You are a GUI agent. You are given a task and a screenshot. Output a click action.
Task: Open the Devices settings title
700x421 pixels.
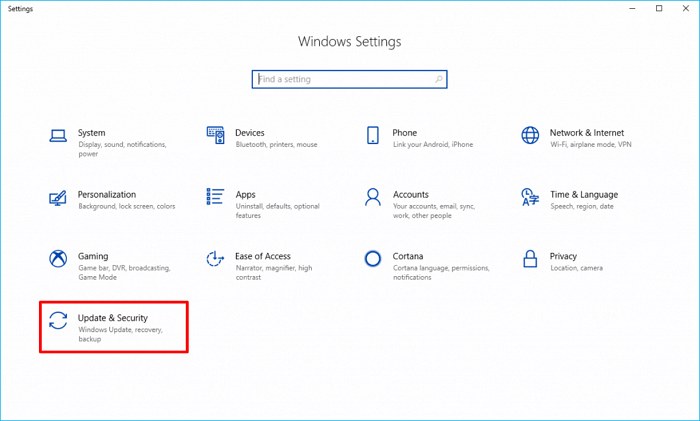[250, 133]
